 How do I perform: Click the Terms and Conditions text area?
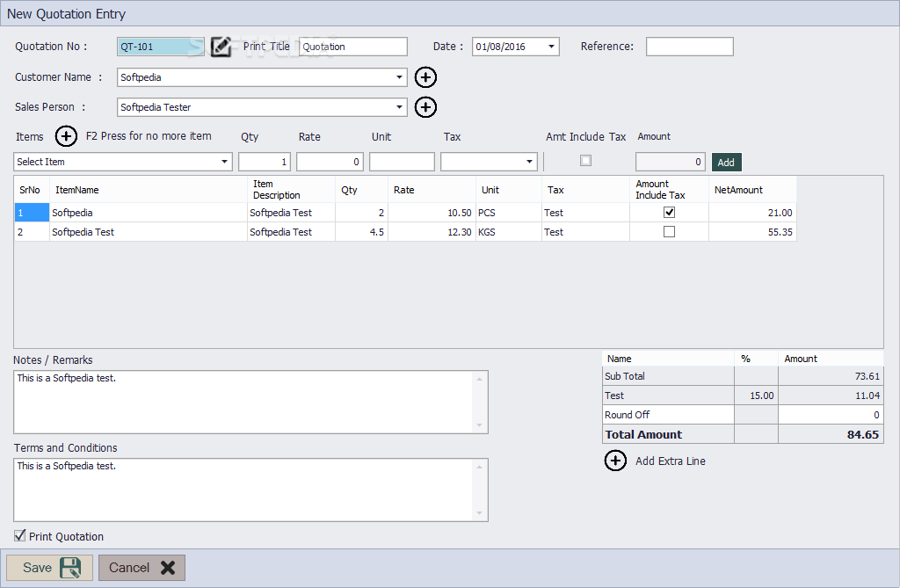(x=250, y=490)
